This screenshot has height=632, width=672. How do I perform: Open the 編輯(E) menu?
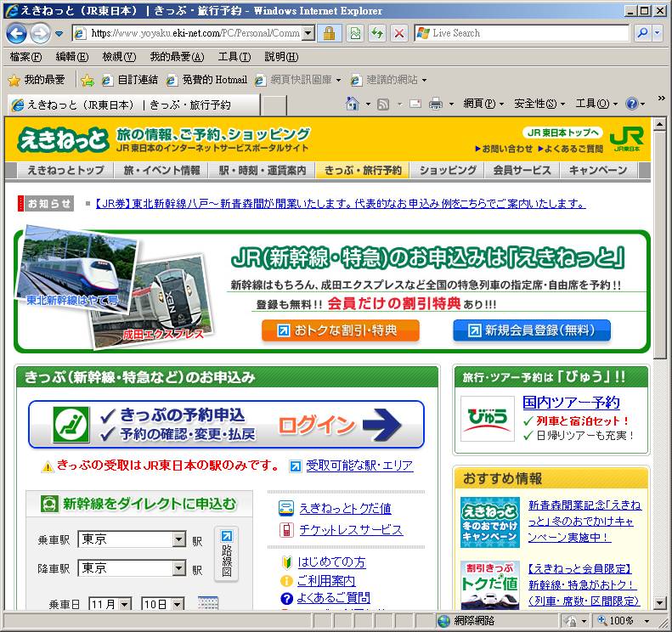tap(72, 57)
